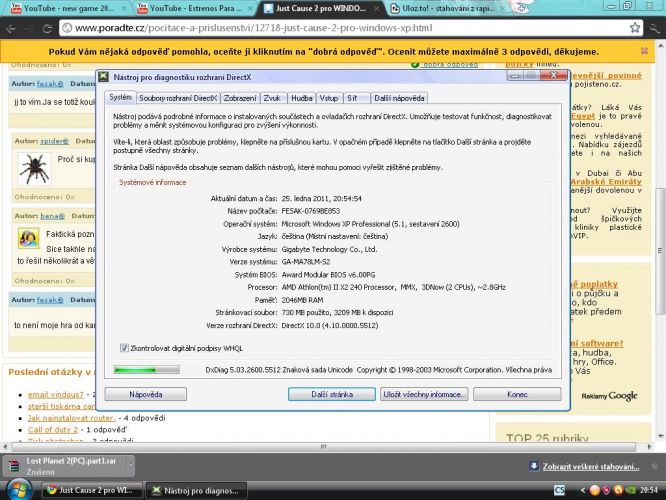666x500 pixels.
Task: Open Call of duty 2 link
Action: [53, 429]
